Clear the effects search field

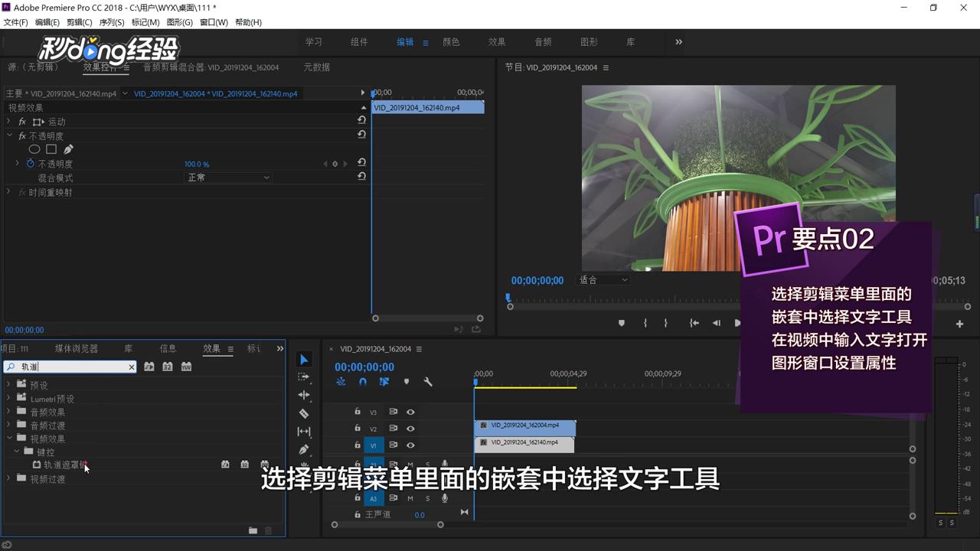131,367
